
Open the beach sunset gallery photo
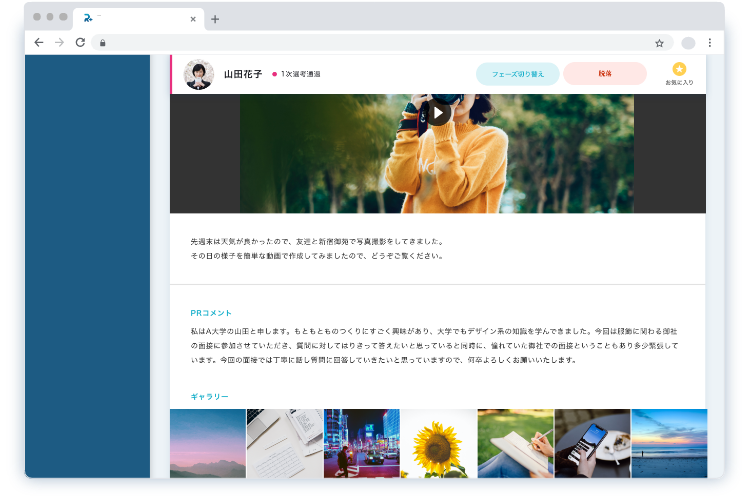669,443
